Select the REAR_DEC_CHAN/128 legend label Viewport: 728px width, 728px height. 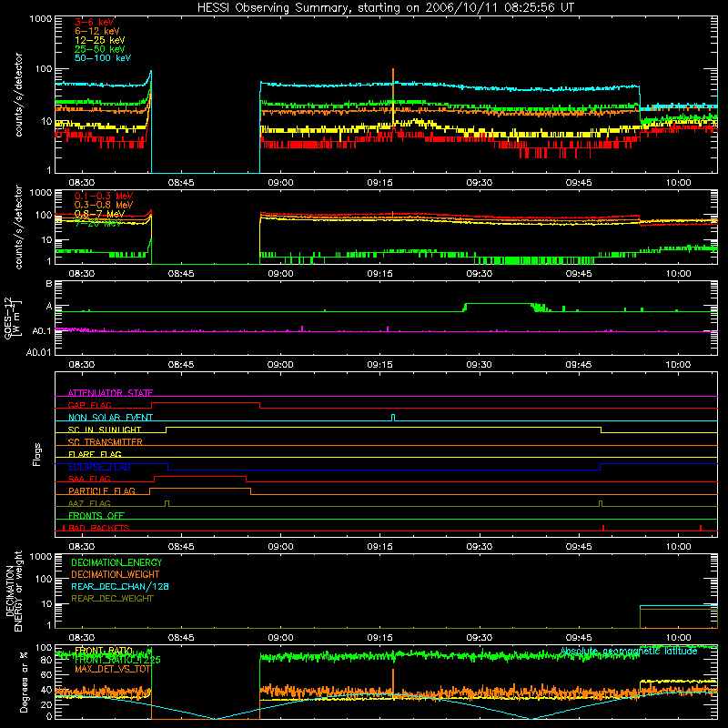coord(120,586)
